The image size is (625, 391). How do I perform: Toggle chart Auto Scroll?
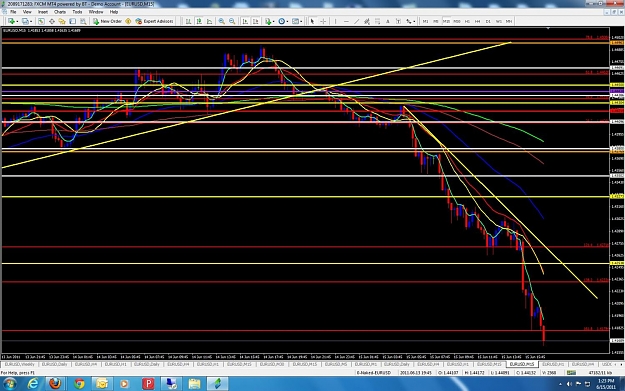tap(245, 21)
